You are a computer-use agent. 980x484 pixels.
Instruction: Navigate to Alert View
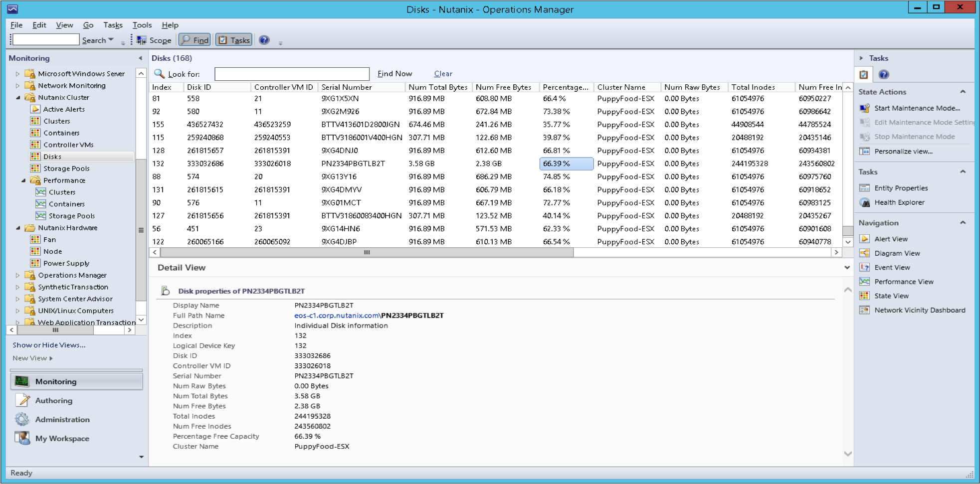coord(891,239)
